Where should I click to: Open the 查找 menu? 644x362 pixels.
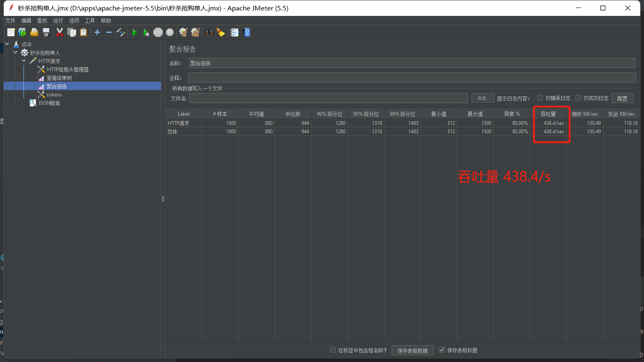(x=42, y=21)
